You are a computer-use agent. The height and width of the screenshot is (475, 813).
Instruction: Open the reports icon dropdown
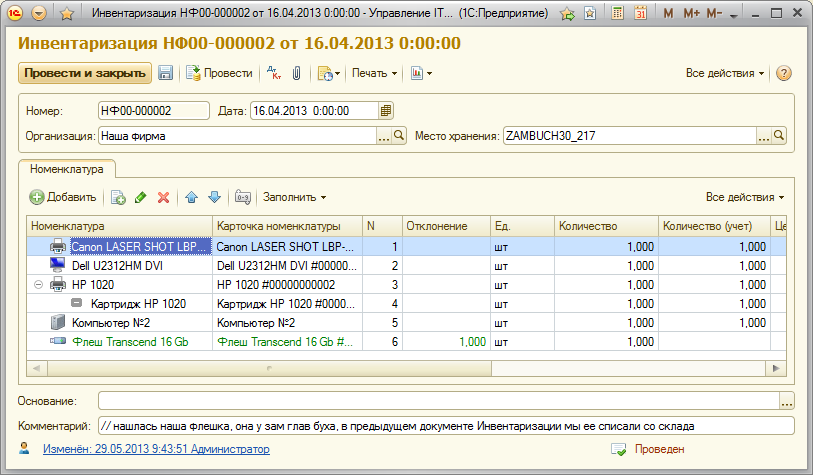pyautogui.click(x=421, y=73)
